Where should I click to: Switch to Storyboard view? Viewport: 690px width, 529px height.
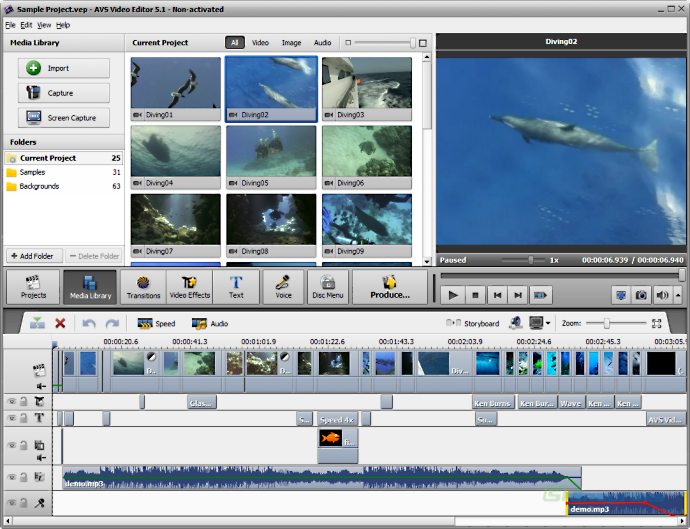tap(473, 323)
